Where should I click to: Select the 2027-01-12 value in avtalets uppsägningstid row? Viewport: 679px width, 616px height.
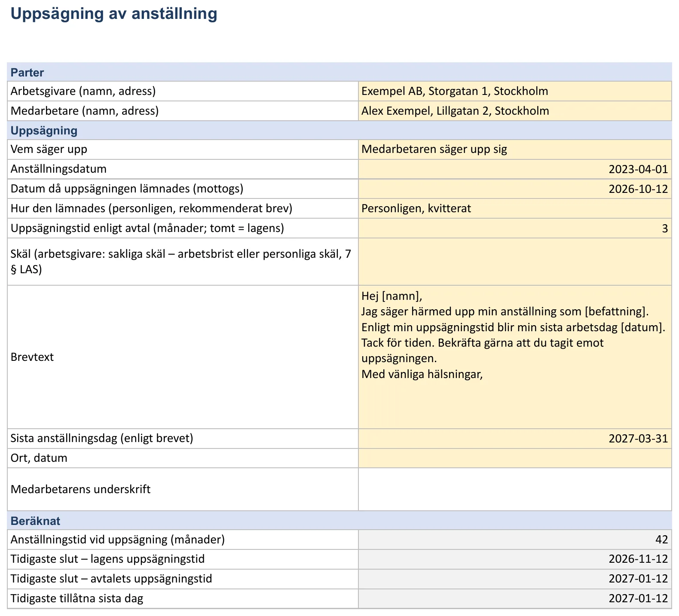[x=515, y=579]
